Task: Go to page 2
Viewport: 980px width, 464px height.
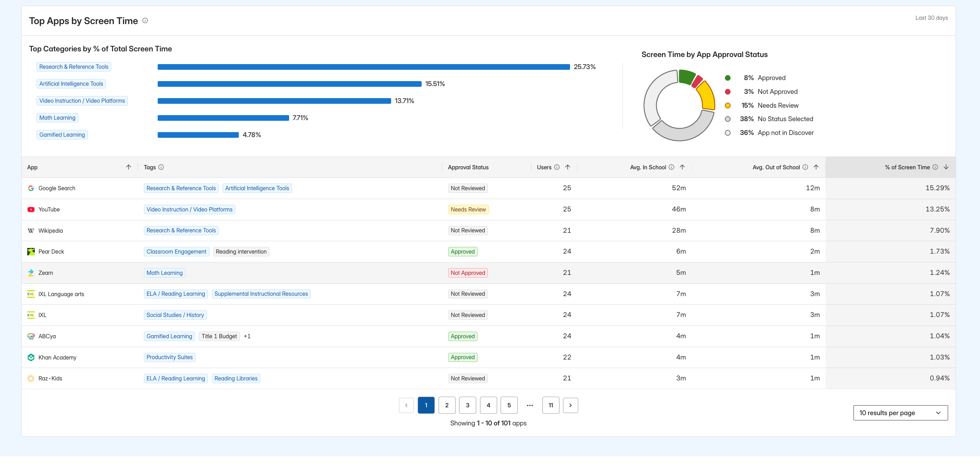Action: (x=447, y=406)
